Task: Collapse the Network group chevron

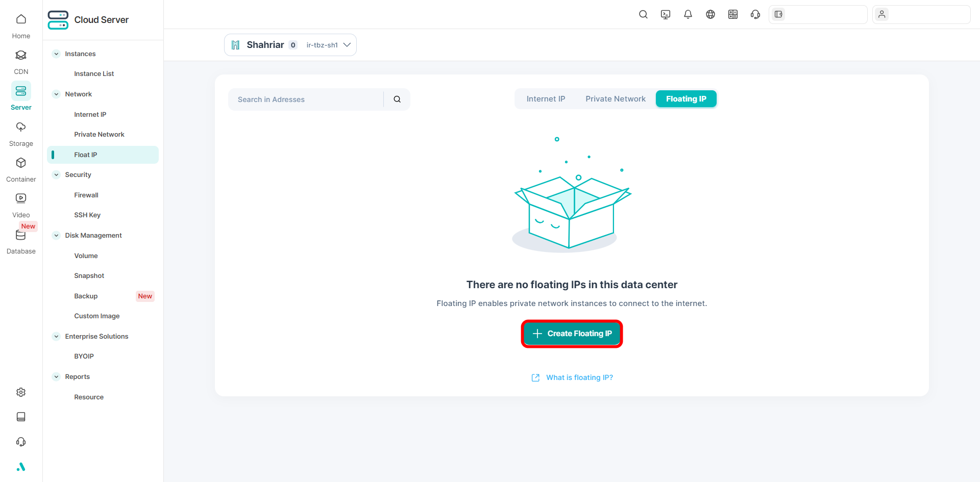Action: [x=57, y=94]
